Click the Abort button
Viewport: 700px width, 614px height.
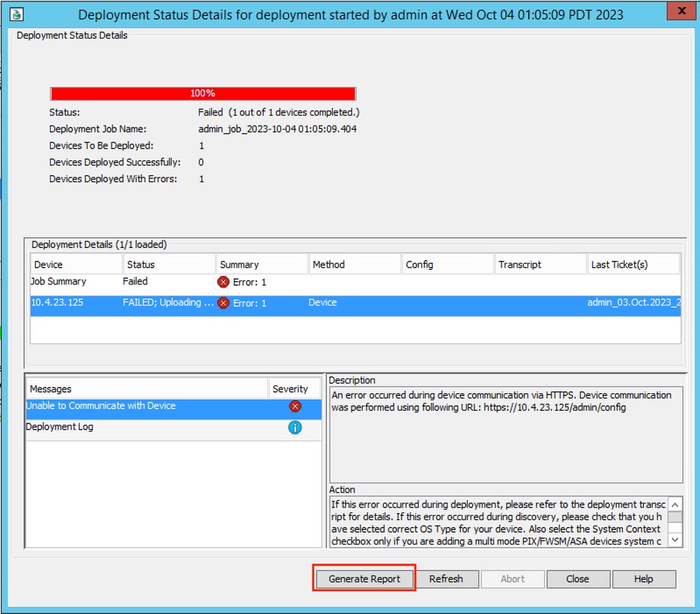coord(513,579)
